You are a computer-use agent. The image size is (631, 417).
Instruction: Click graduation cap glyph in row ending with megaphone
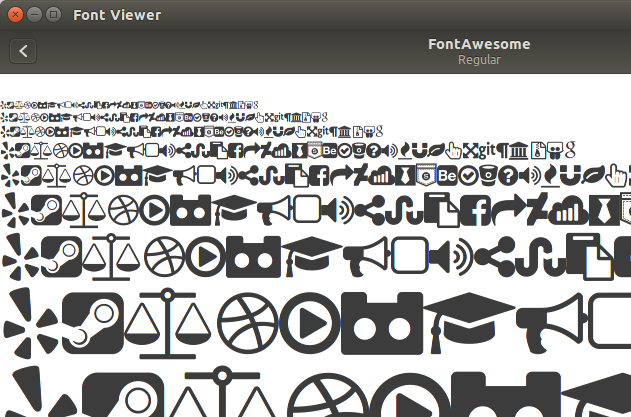[x=469, y=323]
